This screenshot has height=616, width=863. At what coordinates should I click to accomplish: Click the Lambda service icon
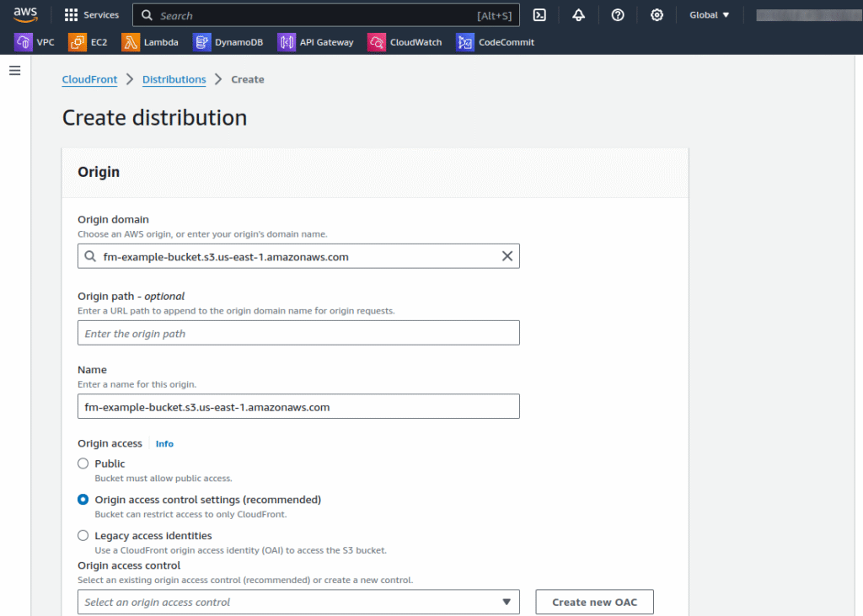[x=131, y=42]
